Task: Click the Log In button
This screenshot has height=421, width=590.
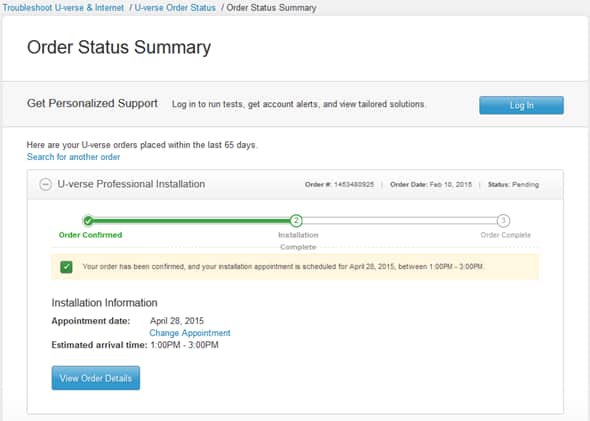Action: [521, 105]
